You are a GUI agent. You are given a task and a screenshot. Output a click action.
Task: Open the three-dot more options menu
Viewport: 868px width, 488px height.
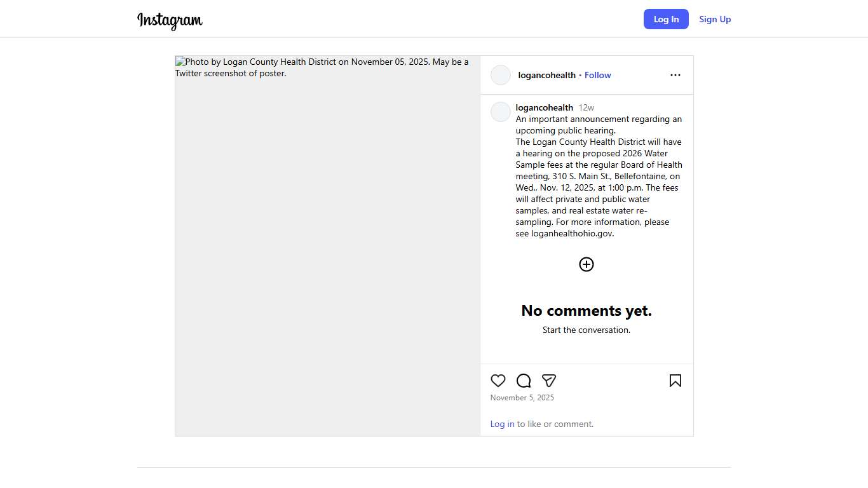tap(675, 75)
